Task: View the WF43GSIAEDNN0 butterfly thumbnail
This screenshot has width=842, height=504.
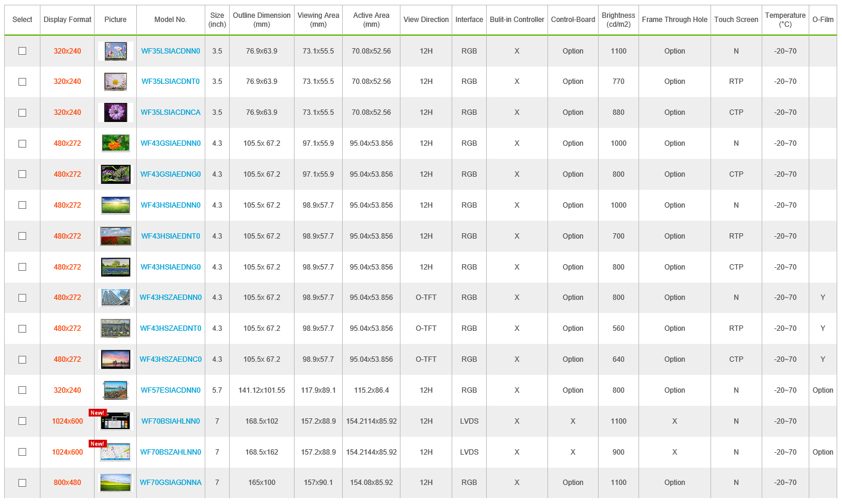Action: [115, 143]
